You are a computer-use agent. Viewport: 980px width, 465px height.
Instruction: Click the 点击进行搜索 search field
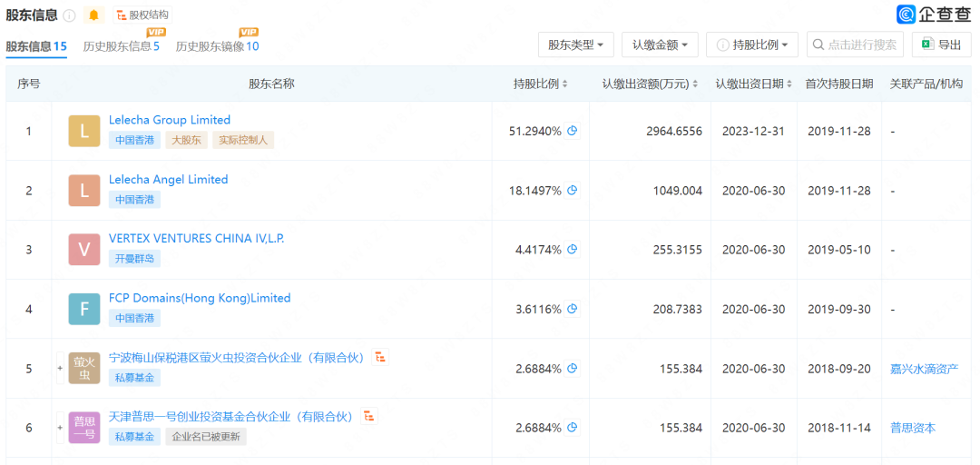(855, 45)
